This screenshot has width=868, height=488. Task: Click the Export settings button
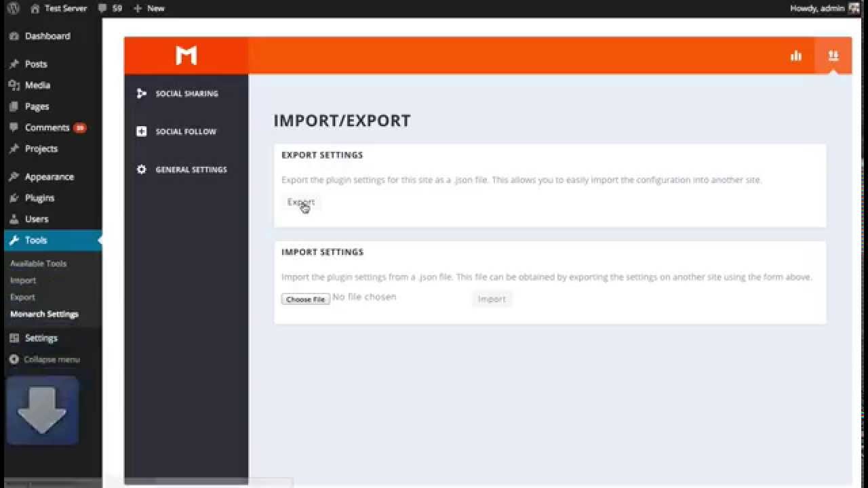pos(301,202)
